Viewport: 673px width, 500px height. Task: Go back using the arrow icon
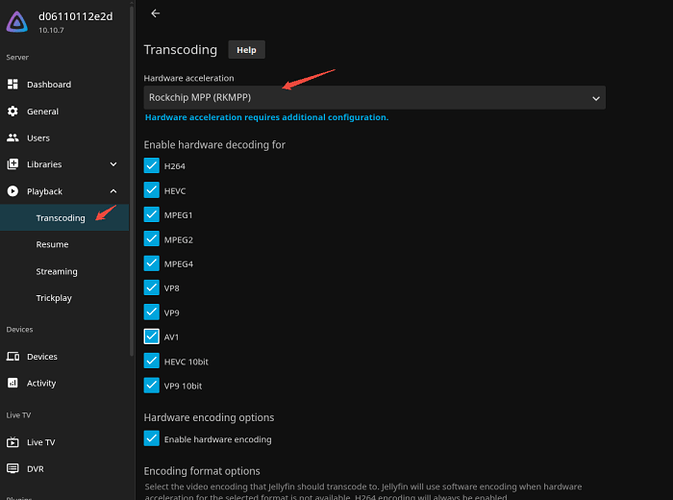(x=155, y=14)
